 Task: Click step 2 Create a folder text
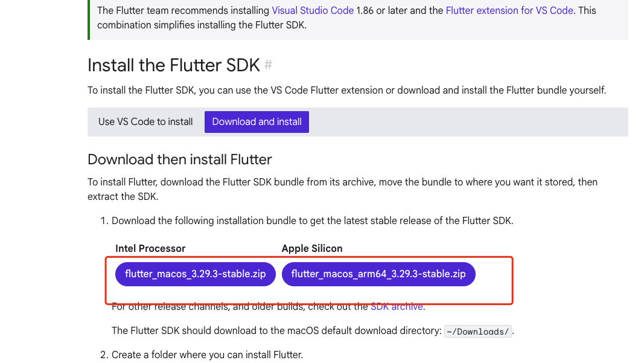(x=207, y=355)
